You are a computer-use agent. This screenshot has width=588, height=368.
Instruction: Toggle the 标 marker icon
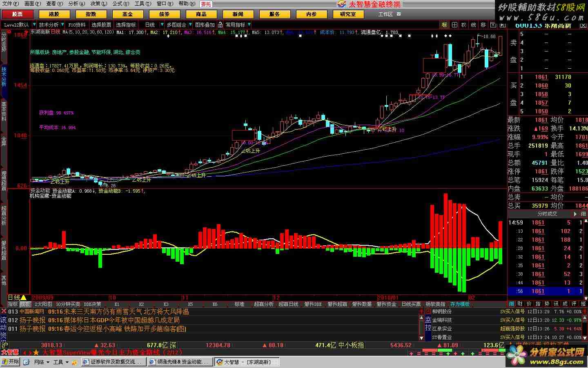click(444, 25)
